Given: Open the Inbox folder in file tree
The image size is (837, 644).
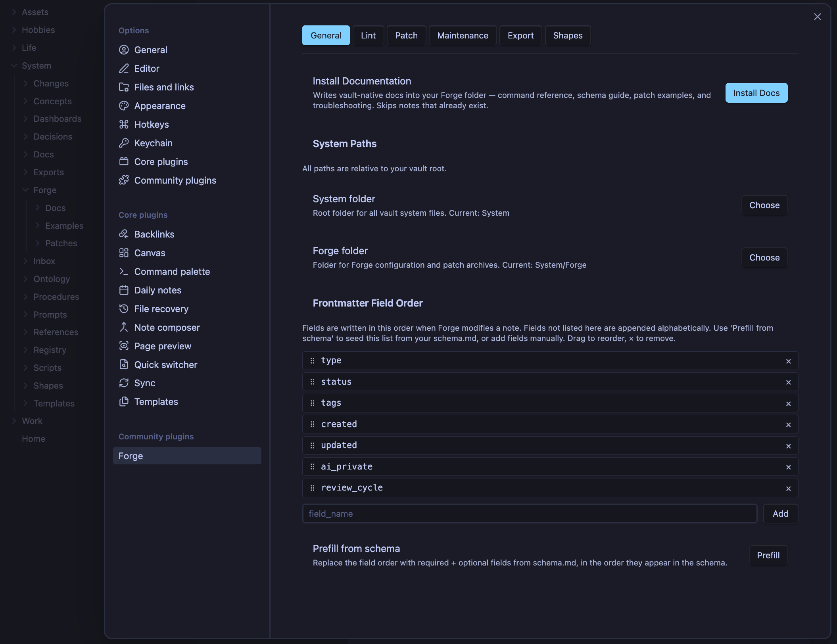Looking at the screenshot, I should pyautogui.click(x=44, y=261).
